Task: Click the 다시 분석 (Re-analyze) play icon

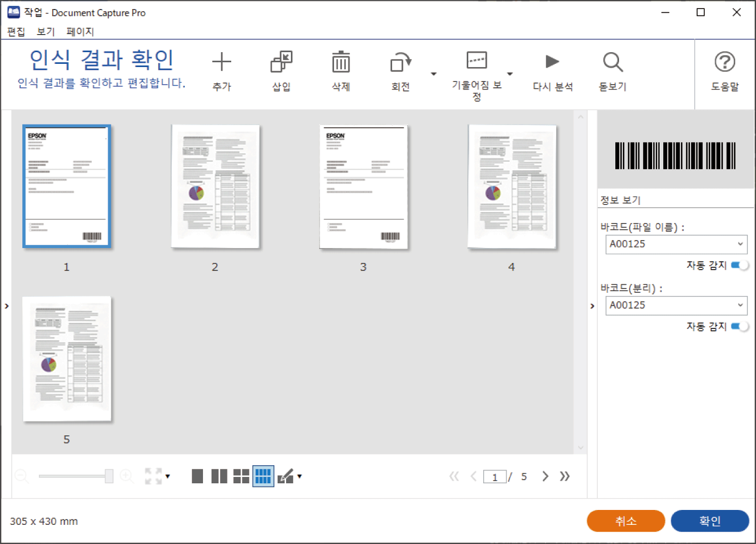Action: 552,62
